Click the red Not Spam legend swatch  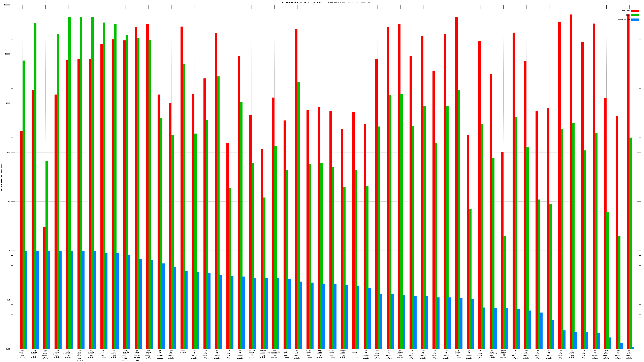[x=635, y=11]
